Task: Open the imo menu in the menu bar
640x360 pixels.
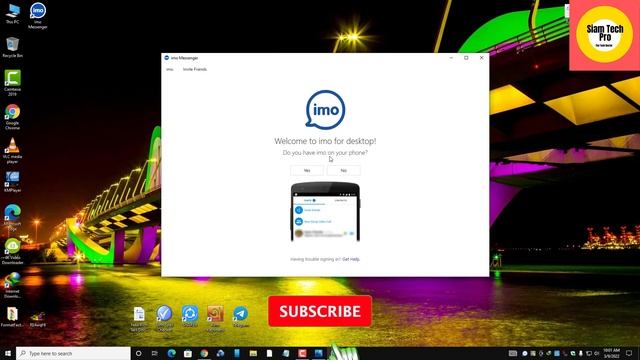Action: tap(170, 69)
